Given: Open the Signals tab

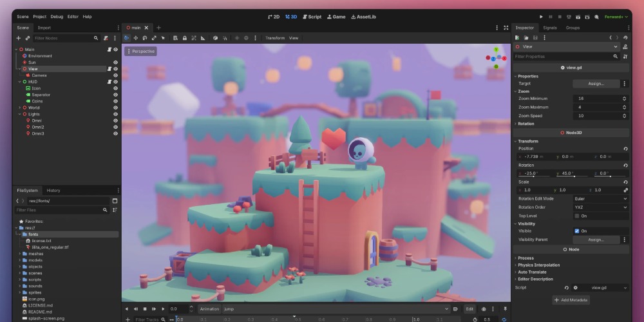Looking at the screenshot, I should 549,28.
